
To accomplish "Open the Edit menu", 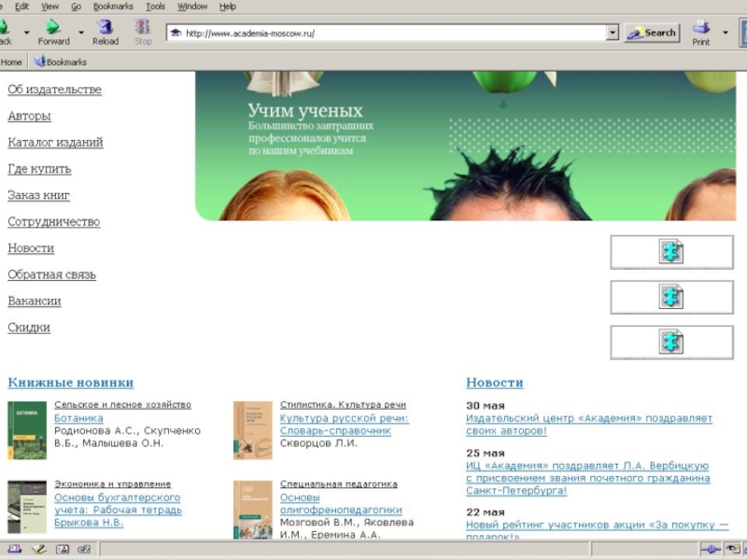I will 21,7.
